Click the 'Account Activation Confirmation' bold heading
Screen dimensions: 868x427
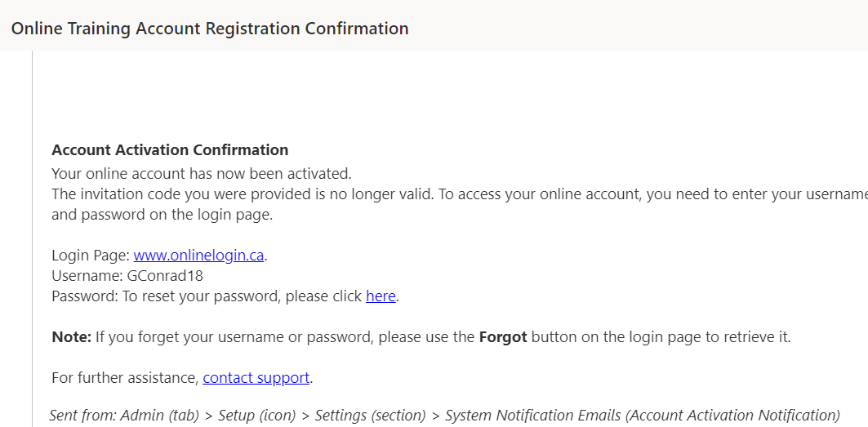coord(170,150)
